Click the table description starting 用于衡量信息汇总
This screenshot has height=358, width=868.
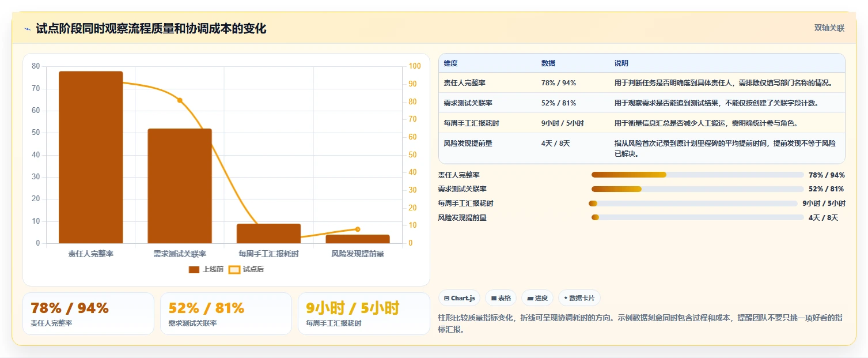pos(706,123)
